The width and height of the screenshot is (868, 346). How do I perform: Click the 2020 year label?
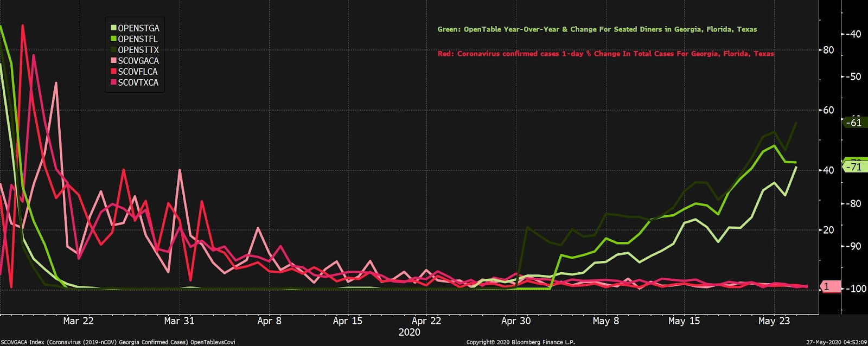coord(409,332)
